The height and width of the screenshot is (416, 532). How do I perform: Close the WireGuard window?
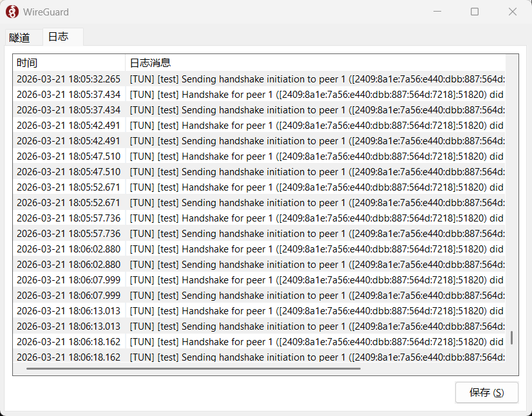click(x=513, y=12)
